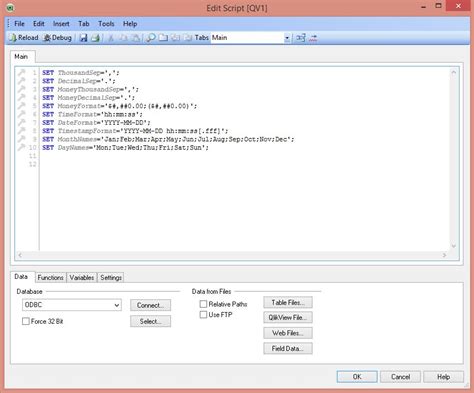This screenshot has width=474, height=393.
Task: Click the QlikView icon in the title bar
Action: pos(10,7)
